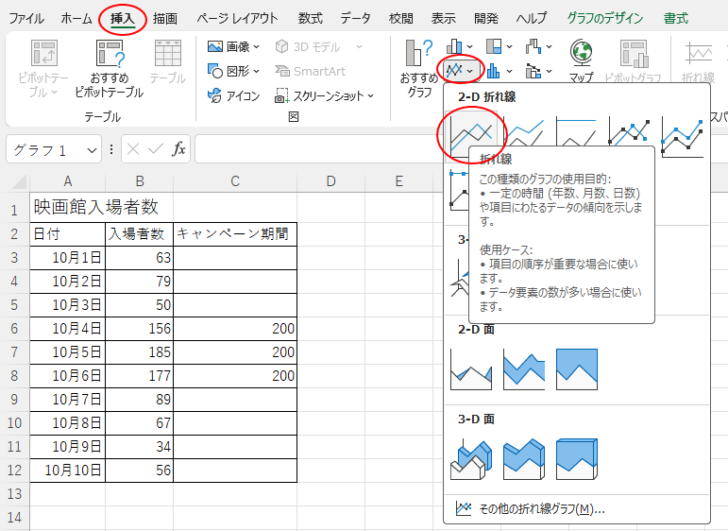The width and height of the screenshot is (728, 531).
Task: Select the first 2-D area chart icon
Action: coord(471,368)
